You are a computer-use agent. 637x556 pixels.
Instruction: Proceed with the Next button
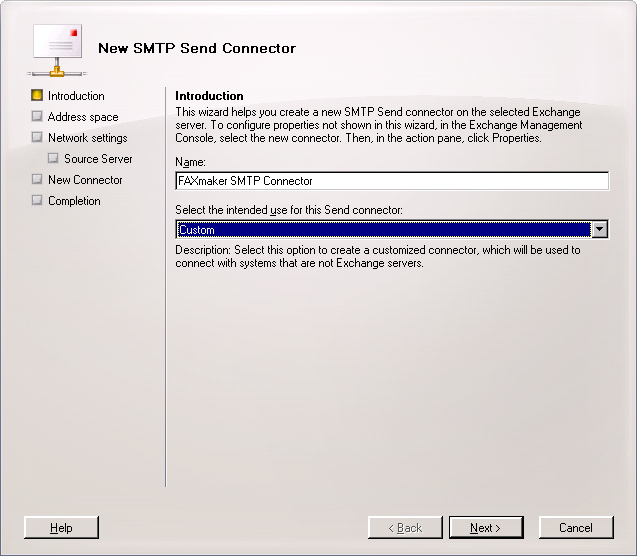(485, 528)
